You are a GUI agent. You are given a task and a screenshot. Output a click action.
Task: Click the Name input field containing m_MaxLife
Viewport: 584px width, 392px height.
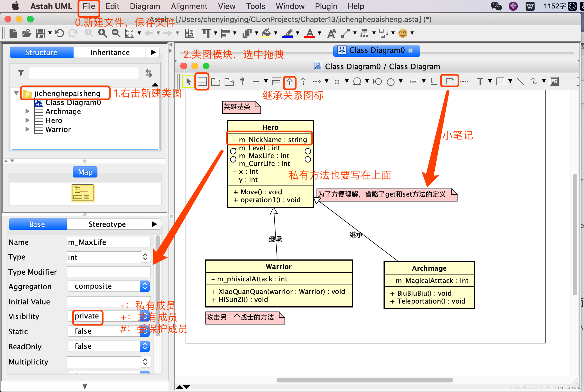click(109, 242)
